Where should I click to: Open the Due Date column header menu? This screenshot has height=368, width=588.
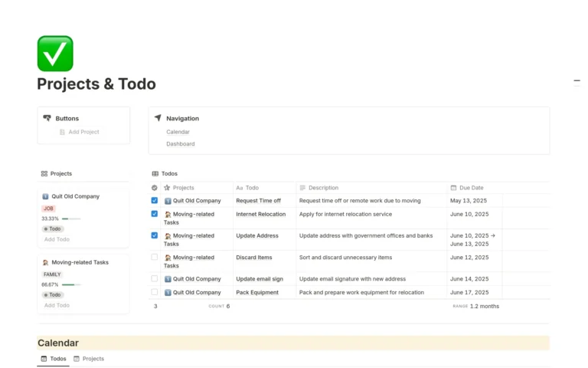(475, 188)
